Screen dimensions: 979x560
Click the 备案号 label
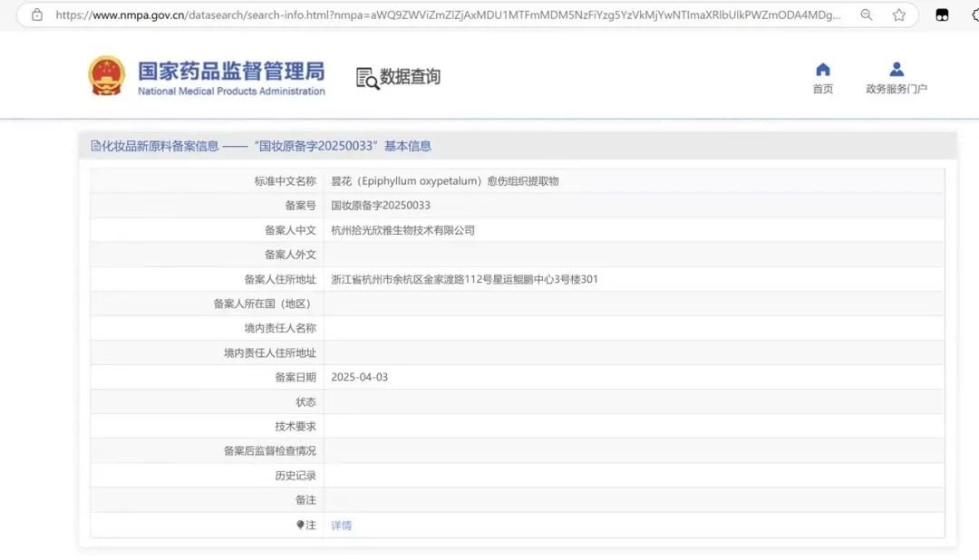point(300,206)
